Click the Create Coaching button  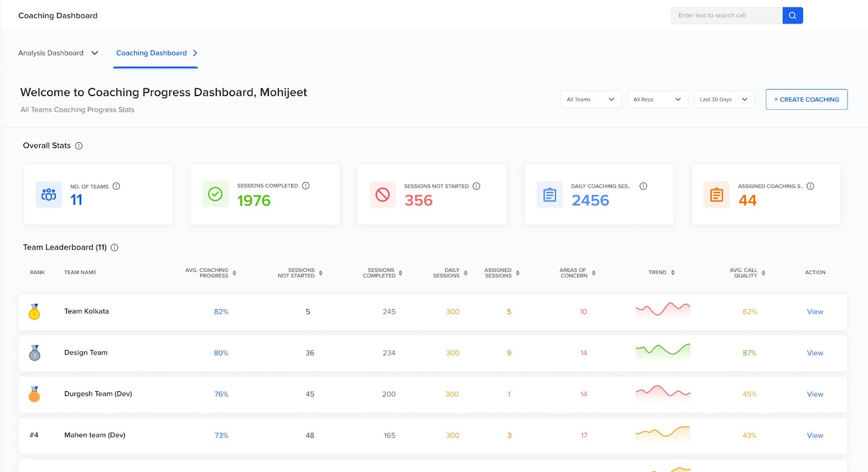(807, 99)
